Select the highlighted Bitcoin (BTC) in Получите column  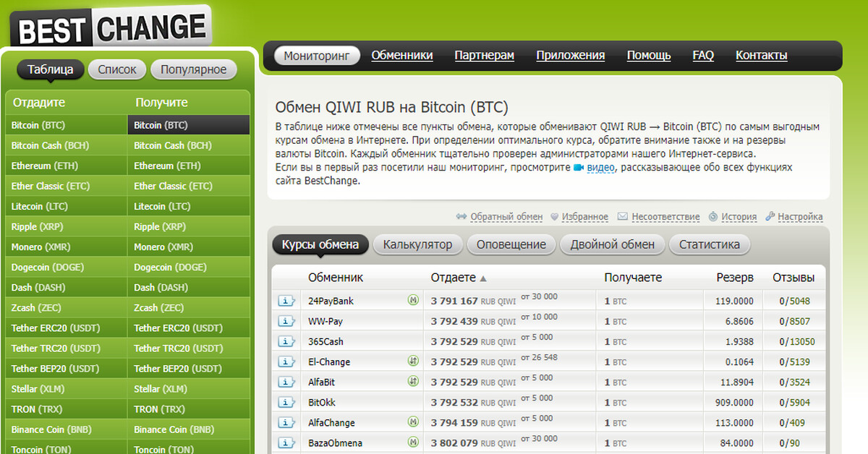click(x=189, y=125)
